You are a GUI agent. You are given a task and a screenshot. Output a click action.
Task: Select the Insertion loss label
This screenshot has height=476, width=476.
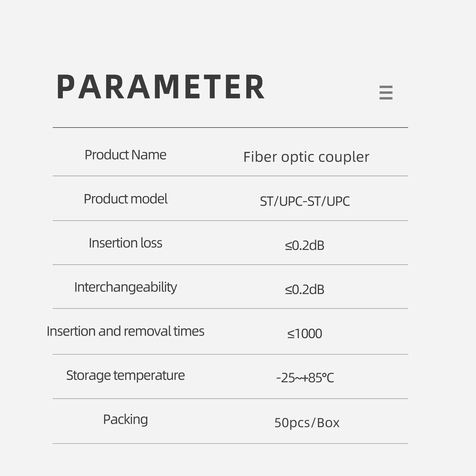[125, 243]
